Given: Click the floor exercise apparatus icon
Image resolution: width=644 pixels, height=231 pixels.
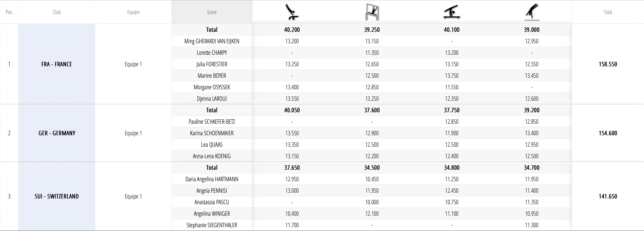Looking at the screenshot, I should [532, 12].
